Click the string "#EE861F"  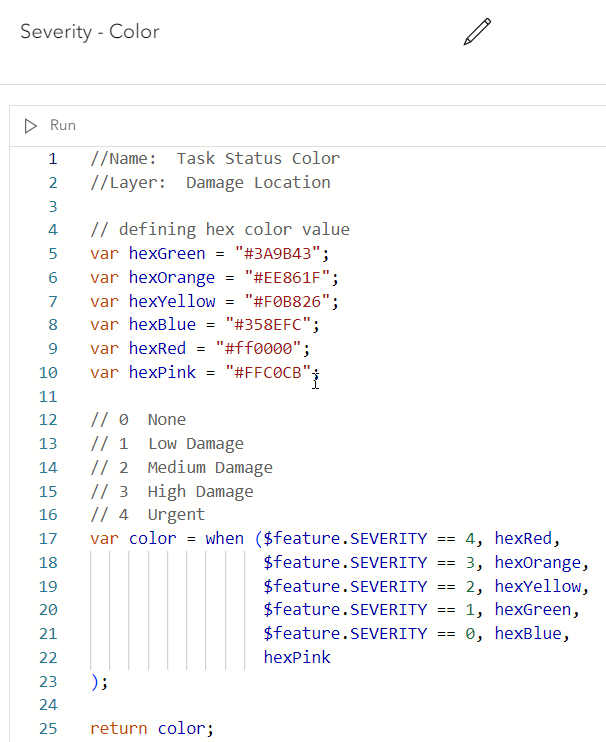point(287,277)
